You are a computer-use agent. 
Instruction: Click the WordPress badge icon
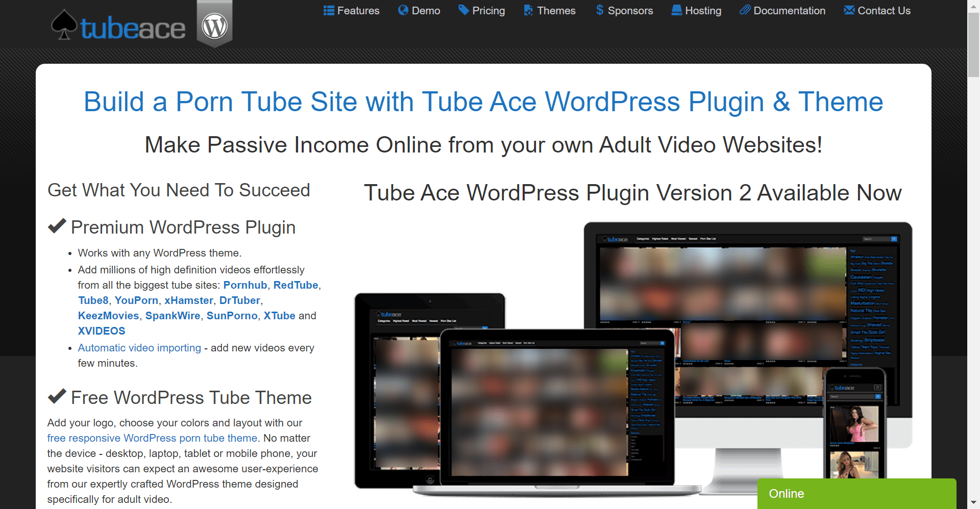coord(215,24)
